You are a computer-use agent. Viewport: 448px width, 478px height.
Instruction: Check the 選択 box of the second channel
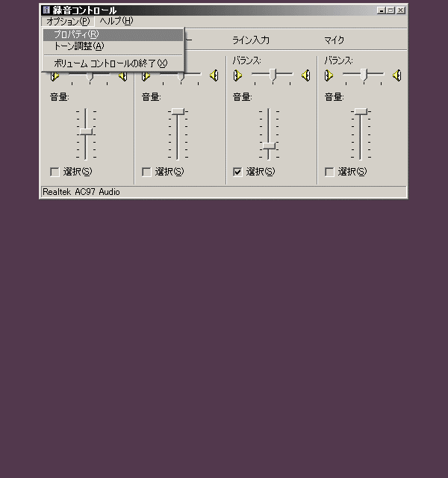point(146,172)
